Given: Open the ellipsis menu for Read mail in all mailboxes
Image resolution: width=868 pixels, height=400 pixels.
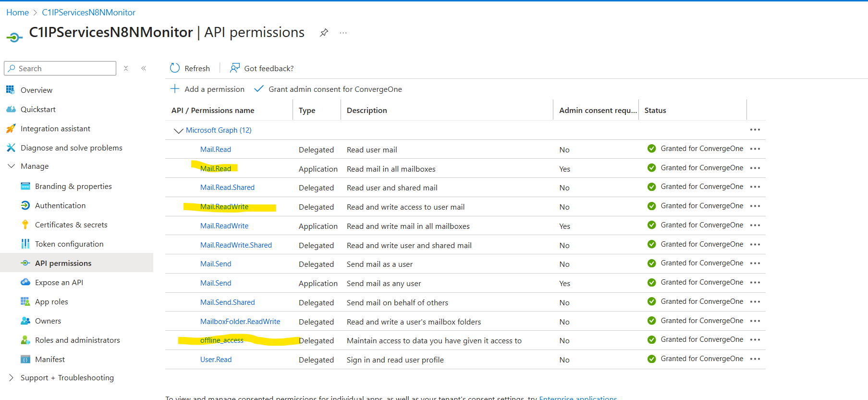Looking at the screenshot, I should coord(755,168).
